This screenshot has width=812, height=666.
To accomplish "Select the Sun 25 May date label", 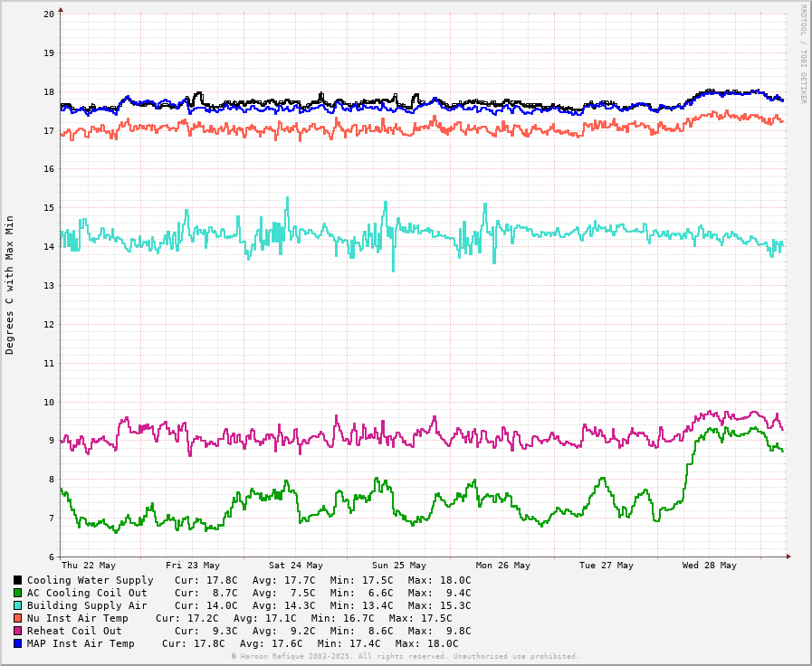I will pyautogui.click(x=399, y=566).
